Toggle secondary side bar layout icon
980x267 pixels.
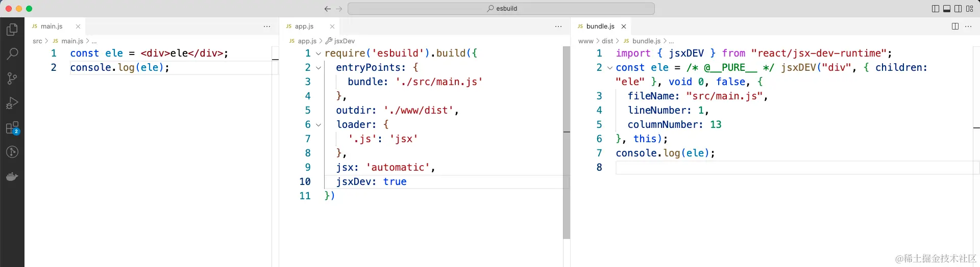click(x=958, y=9)
